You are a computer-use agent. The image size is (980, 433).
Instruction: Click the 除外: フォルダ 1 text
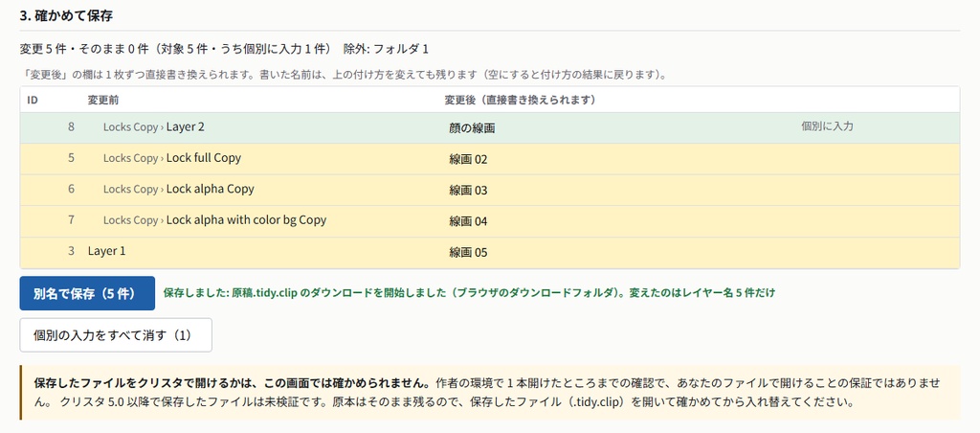pyautogui.click(x=387, y=49)
